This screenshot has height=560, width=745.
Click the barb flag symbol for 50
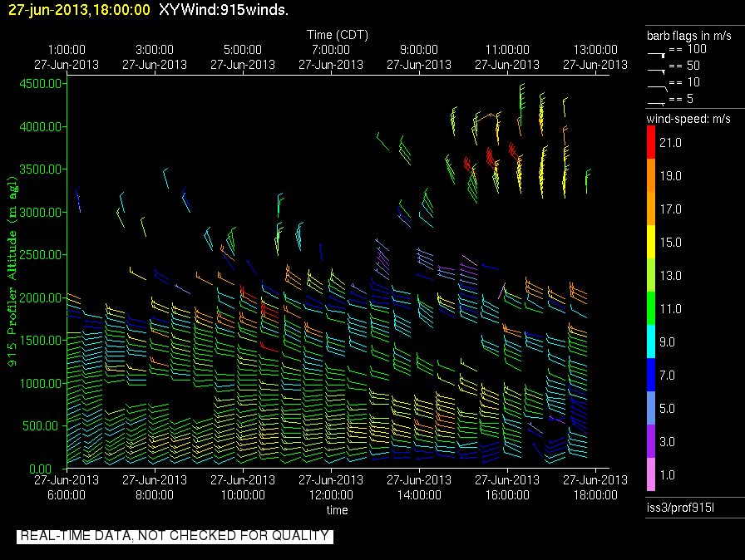point(656,71)
